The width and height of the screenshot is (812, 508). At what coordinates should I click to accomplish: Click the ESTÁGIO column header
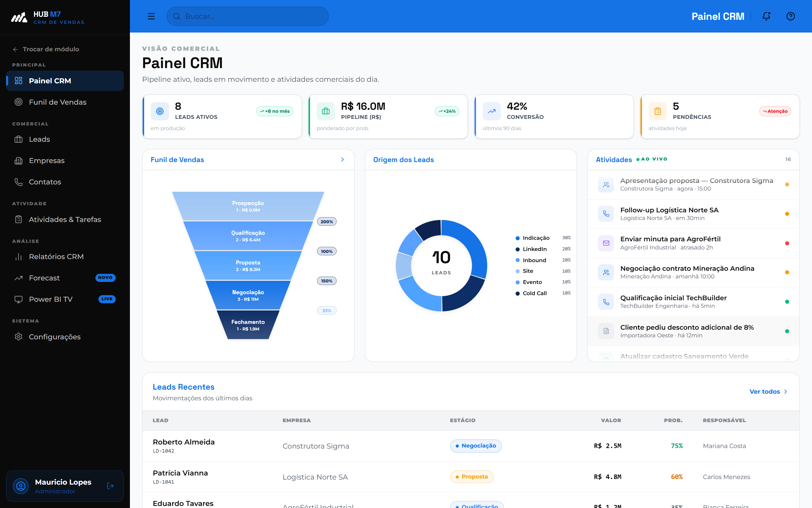click(x=462, y=420)
